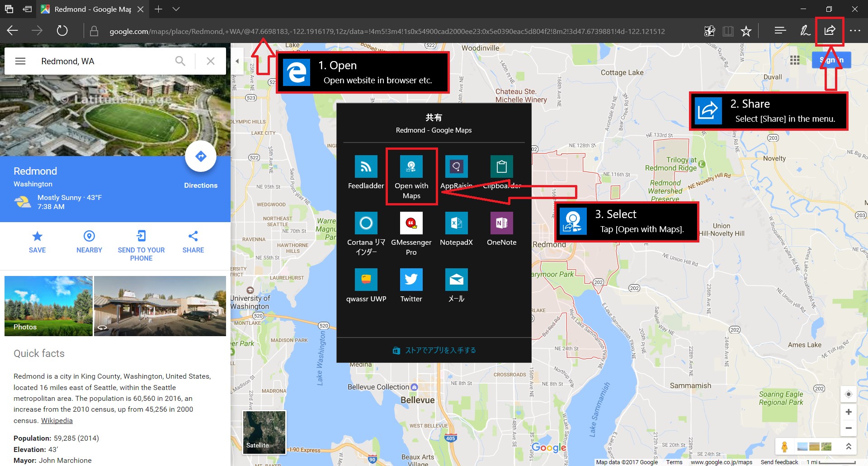This screenshot has height=466, width=868.
Task: Expand the imagery strip chevron
Action: (x=849, y=447)
